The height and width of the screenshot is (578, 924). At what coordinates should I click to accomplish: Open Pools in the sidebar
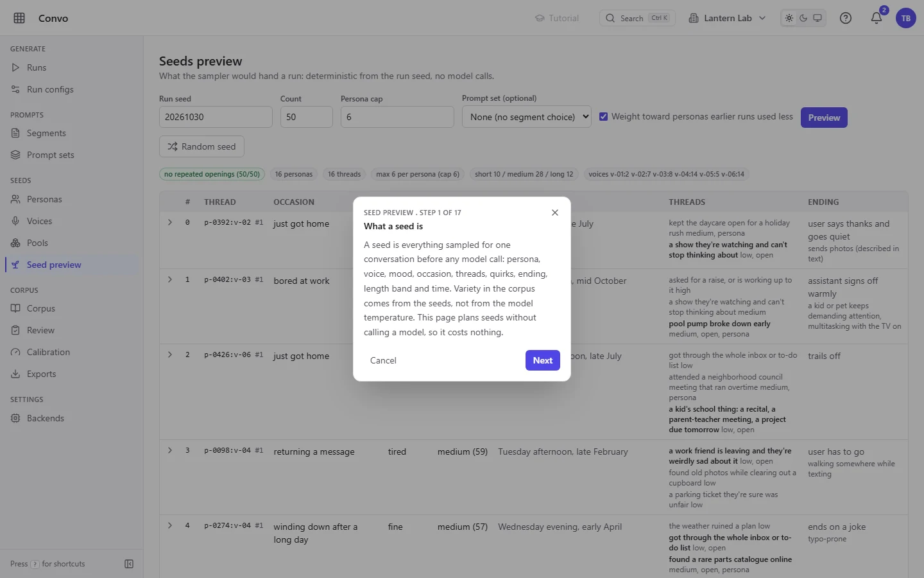(71, 243)
